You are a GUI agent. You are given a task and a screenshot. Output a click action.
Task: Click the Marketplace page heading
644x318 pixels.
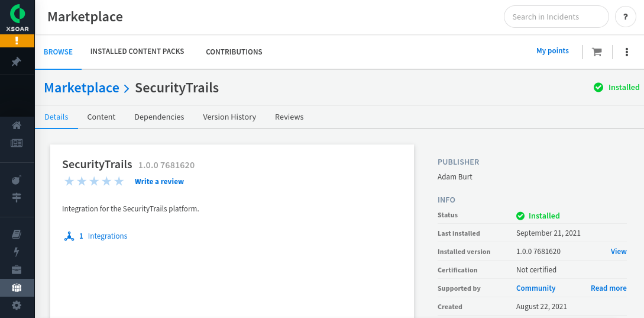(85, 17)
